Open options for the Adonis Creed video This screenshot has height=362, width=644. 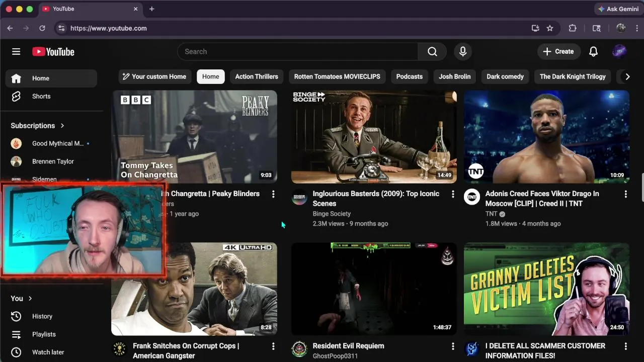(626, 194)
